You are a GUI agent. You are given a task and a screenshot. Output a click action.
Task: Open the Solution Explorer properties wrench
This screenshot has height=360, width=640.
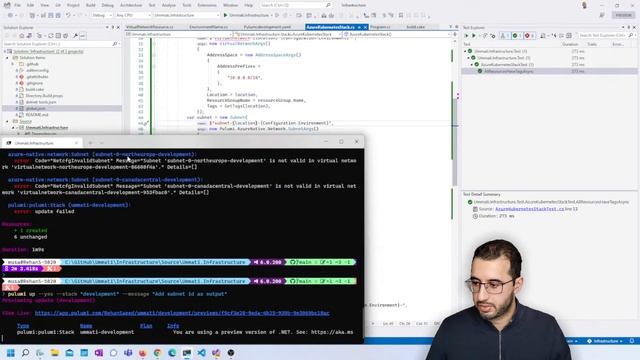(76, 36)
